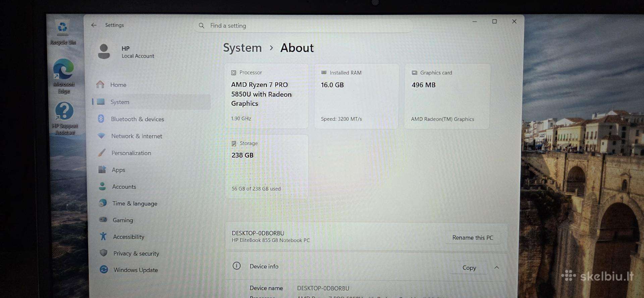The height and width of the screenshot is (298, 644).
Task: Click the Network wifi icon in sidebar
Action: coord(101,136)
